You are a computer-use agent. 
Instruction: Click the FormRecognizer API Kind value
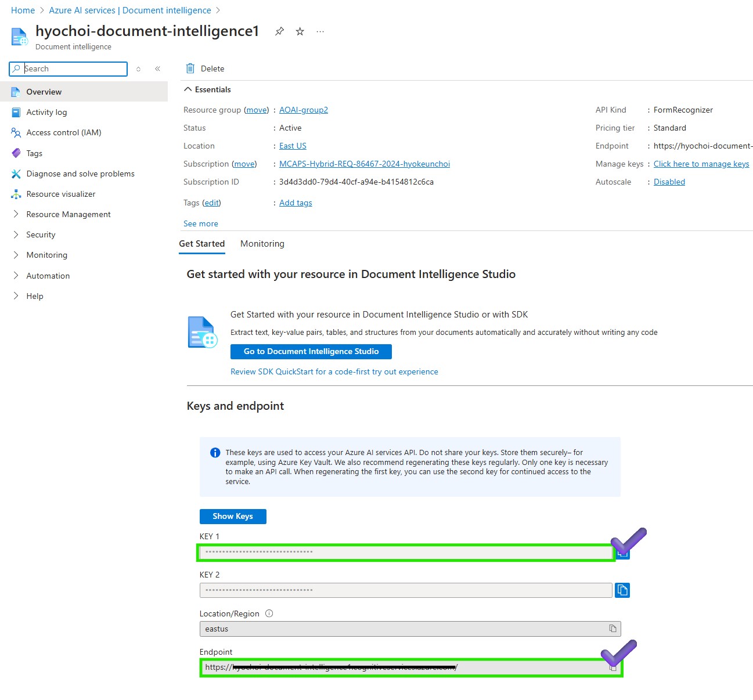[x=683, y=110]
